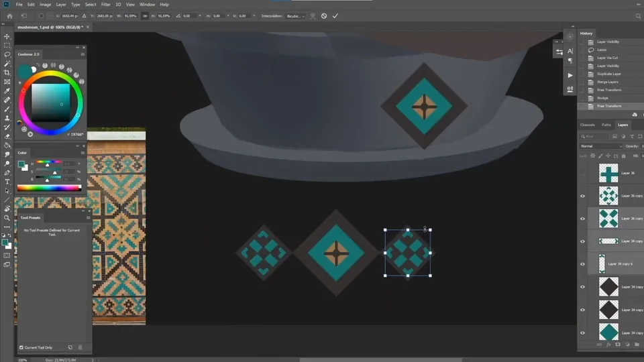Viewport: 644px width, 362px height.
Task: Select the Eraser tool
Action: click(x=7, y=136)
